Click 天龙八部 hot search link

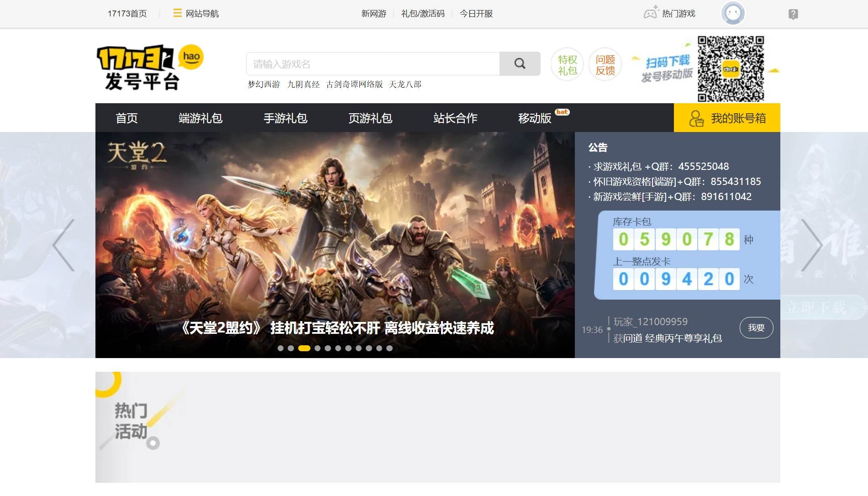pos(405,84)
